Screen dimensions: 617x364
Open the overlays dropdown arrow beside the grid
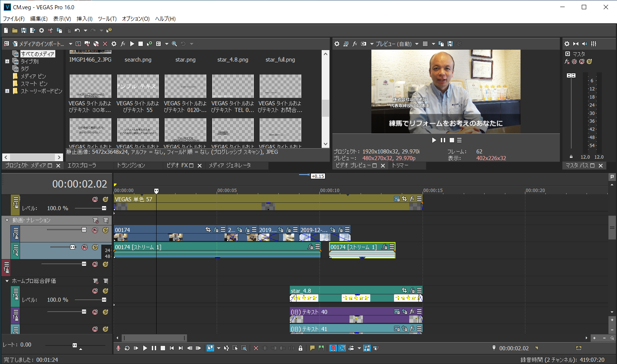(433, 44)
